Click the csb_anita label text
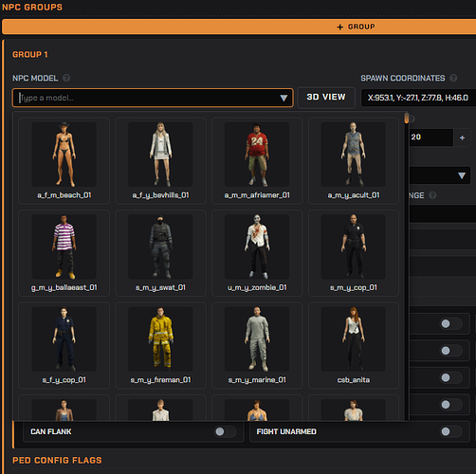Viewport: 476px width, 474px height. coord(354,380)
